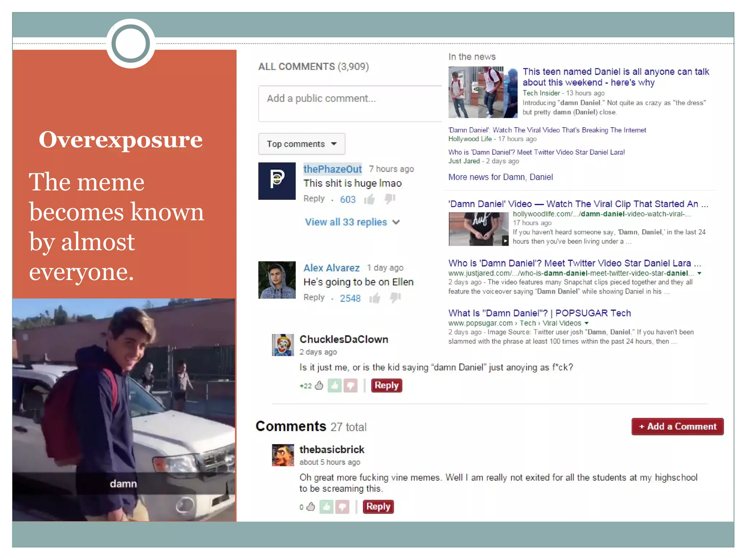
Task: Upvote ChucklesDaClown's comment with green thumb
Action: point(334,385)
